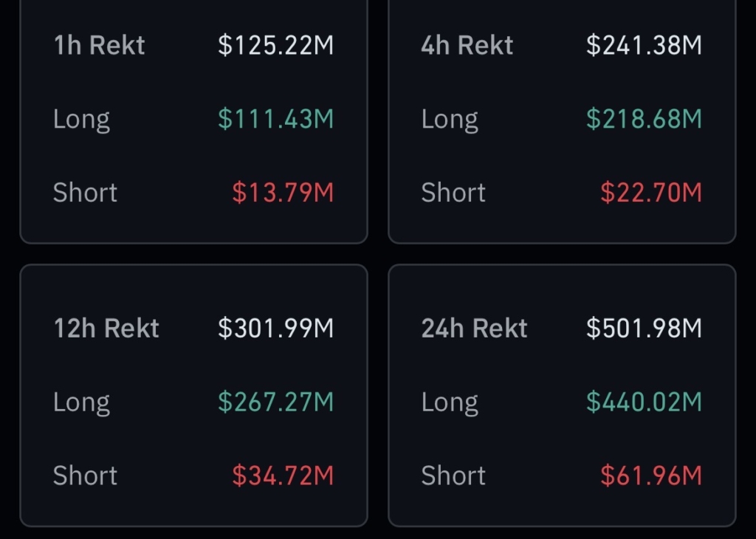Tap the $267.27M long value
Viewport: 756px width, 539px height.
276,402
